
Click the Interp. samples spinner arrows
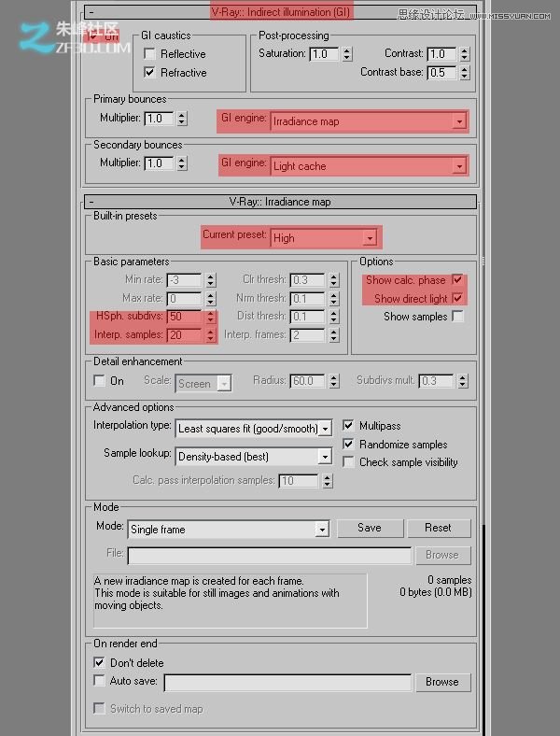click(211, 335)
